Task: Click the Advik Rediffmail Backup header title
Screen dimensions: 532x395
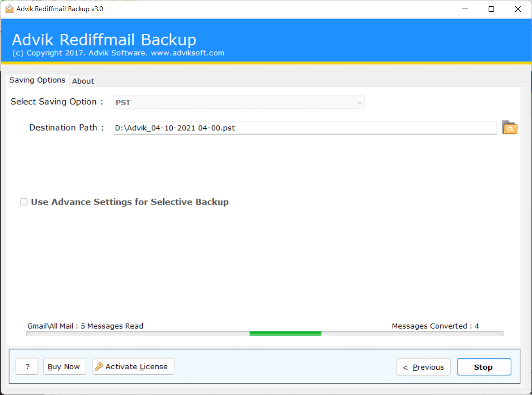Action: [x=104, y=40]
